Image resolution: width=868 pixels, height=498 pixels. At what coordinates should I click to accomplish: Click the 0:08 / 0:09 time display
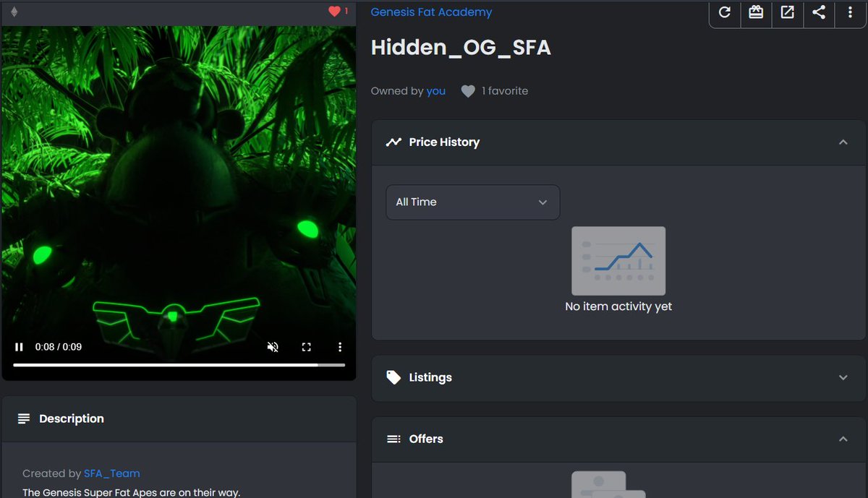pos(59,347)
